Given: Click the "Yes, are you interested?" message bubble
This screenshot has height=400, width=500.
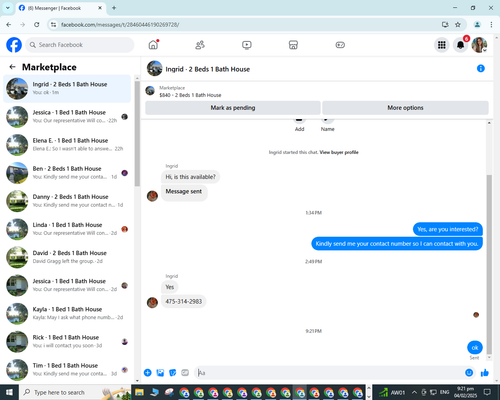Looking at the screenshot, I should [x=448, y=229].
